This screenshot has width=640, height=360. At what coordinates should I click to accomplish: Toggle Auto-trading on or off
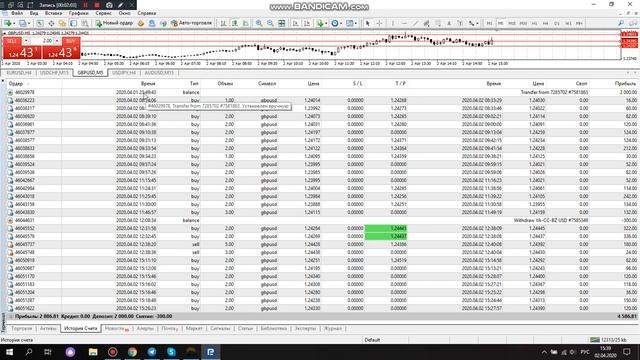(x=191, y=23)
